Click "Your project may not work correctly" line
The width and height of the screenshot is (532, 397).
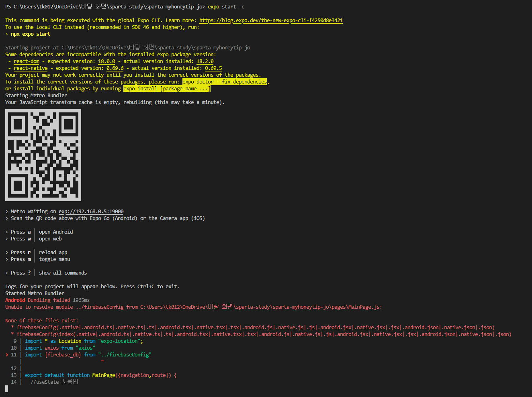coord(133,75)
